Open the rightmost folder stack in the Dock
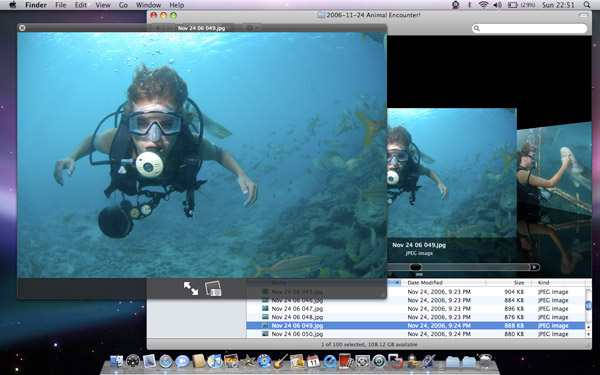600x375 pixels. pyautogui.click(x=469, y=362)
